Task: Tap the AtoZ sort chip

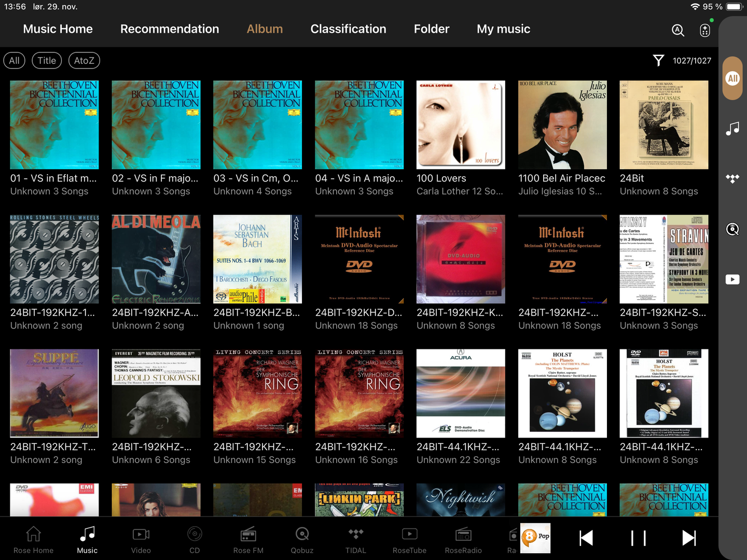Action: tap(84, 61)
